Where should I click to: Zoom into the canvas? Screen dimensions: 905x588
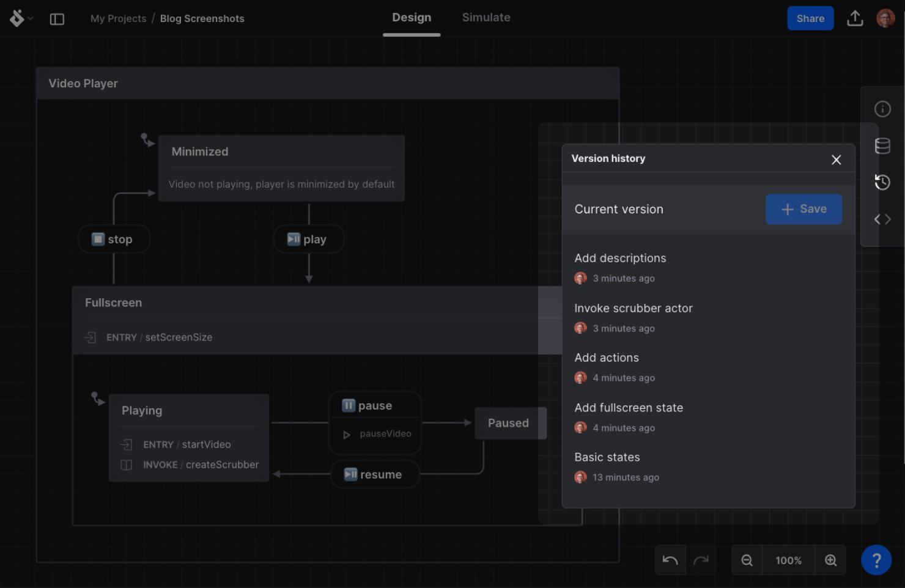830,560
